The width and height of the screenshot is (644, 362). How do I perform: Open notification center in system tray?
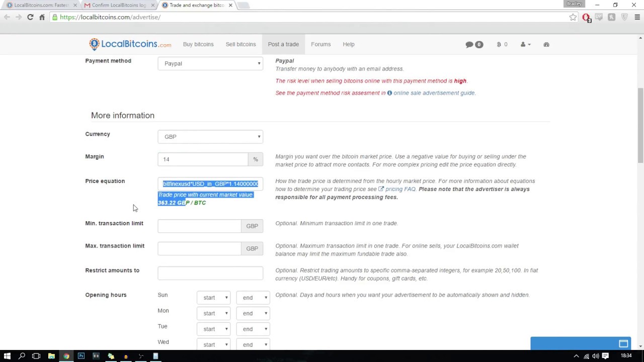tap(606, 356)
